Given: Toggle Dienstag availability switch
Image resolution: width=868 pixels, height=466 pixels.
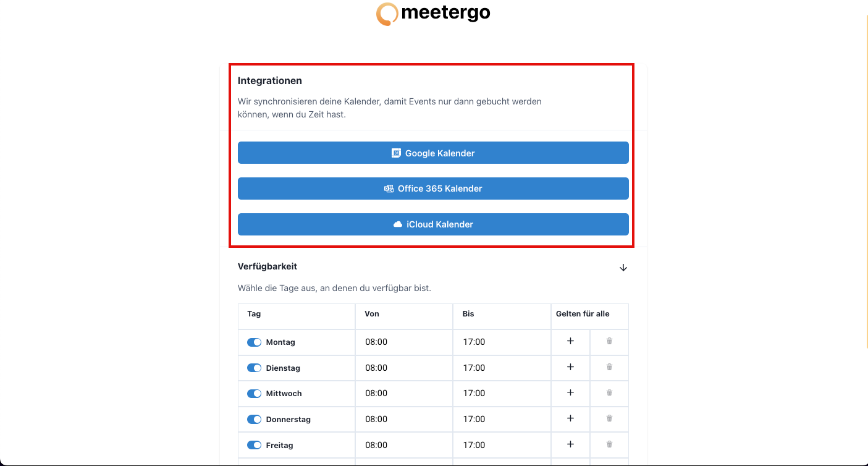Looking at the screenshot, I should [x=254, y=368].
